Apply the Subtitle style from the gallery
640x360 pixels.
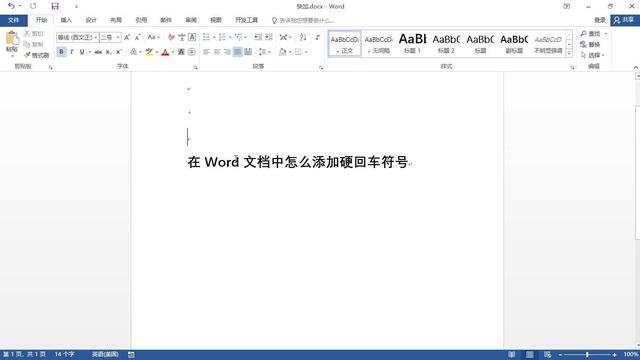pos(514,43)
